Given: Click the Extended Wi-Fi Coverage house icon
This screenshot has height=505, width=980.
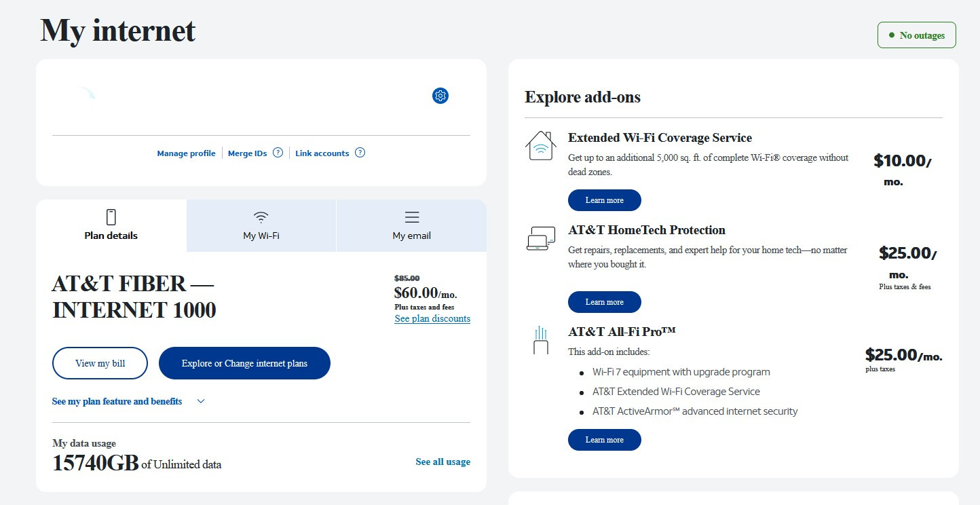Looking at the screenshot, I should pos(541,146).
